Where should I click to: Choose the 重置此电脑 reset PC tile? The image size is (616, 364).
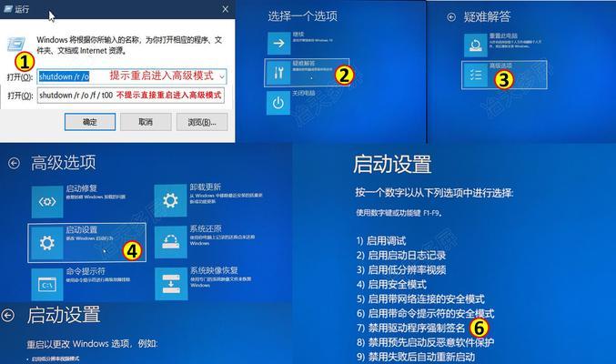point(476,45)
